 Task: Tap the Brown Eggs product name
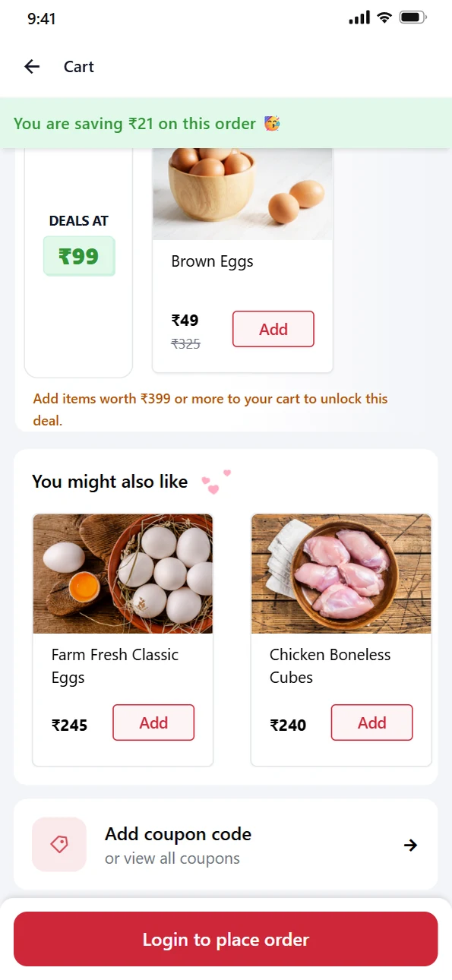pyautogui.click(x=213, y=261)
